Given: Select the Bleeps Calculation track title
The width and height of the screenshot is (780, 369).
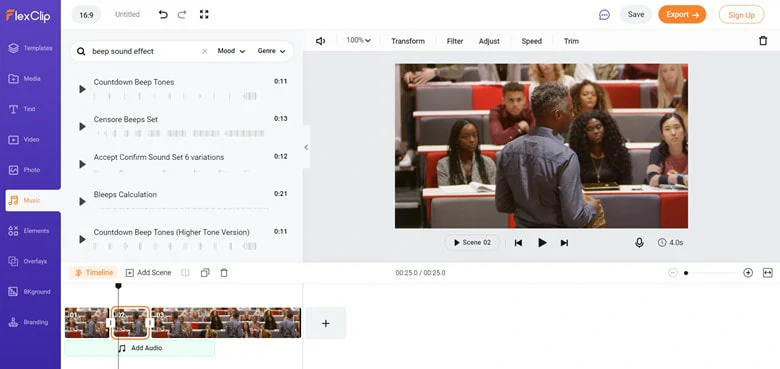Looking at the screenshot, I should [x=125, y=194].
